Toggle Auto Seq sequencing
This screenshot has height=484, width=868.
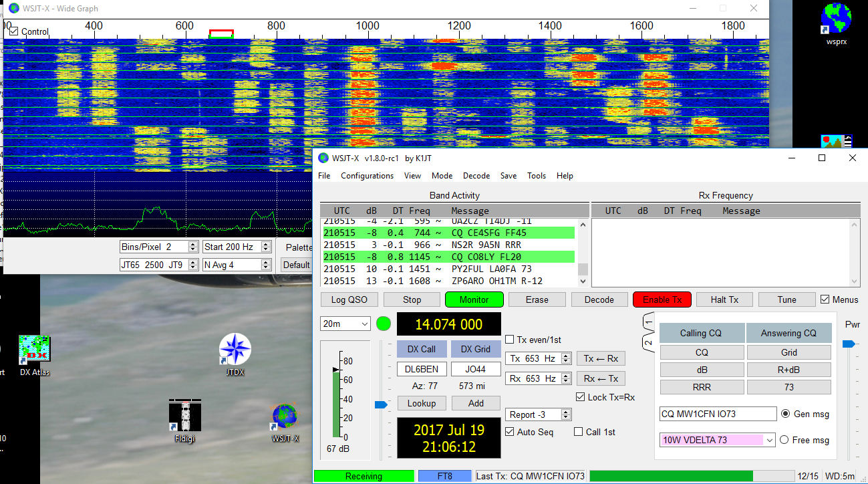511,431
